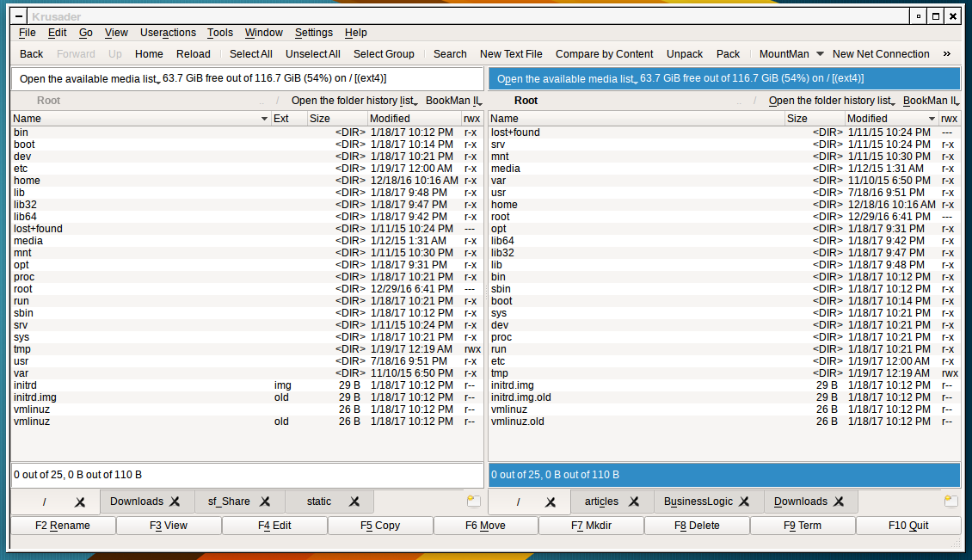Select the lost+found folder in left panel
The width and height of the screenshot is (972, 560).
coord(247,229)
